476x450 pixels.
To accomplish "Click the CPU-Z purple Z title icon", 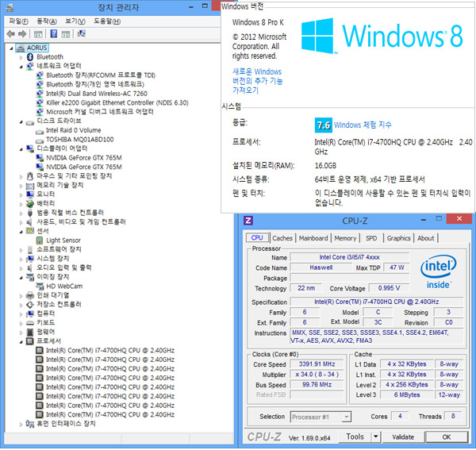I will click(248, 220).
